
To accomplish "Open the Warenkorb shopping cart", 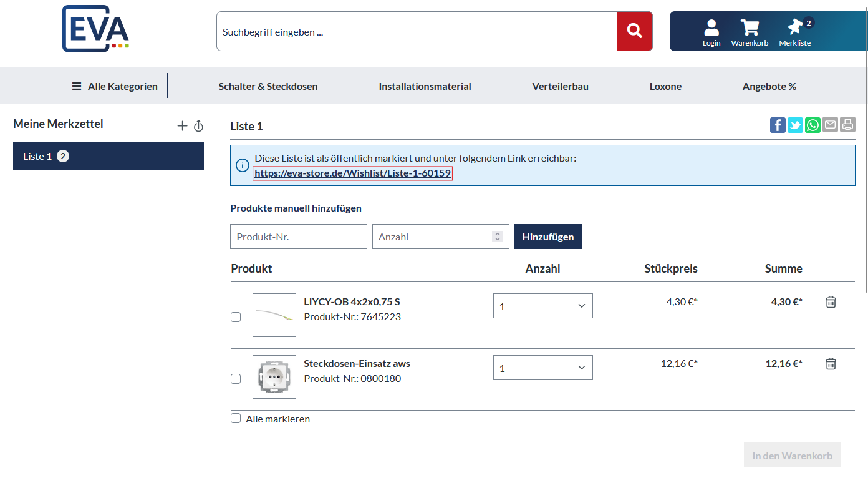I will click(x=750, y=32).
